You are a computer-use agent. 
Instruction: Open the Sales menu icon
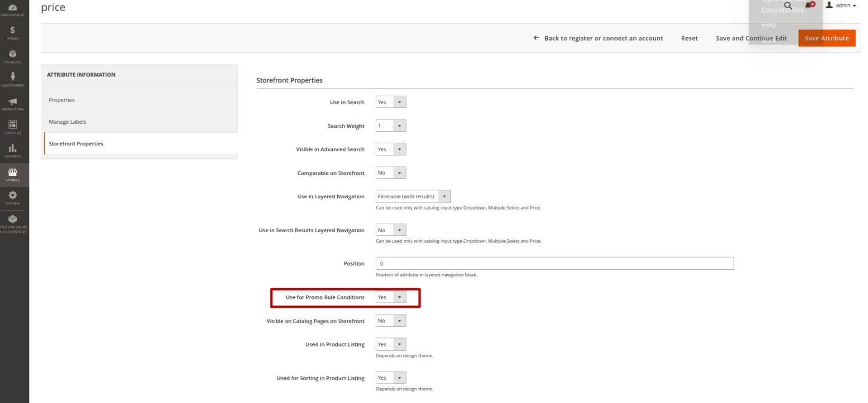[x=12, y=33]
